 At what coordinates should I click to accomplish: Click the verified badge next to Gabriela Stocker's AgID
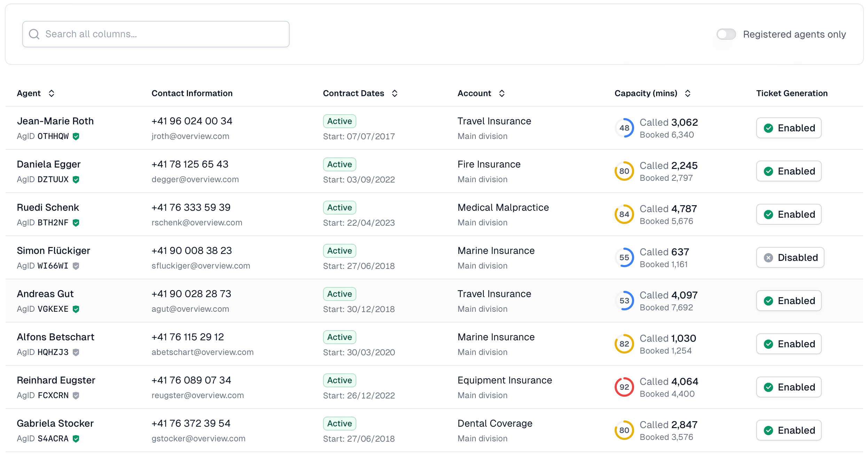(76, 439)
